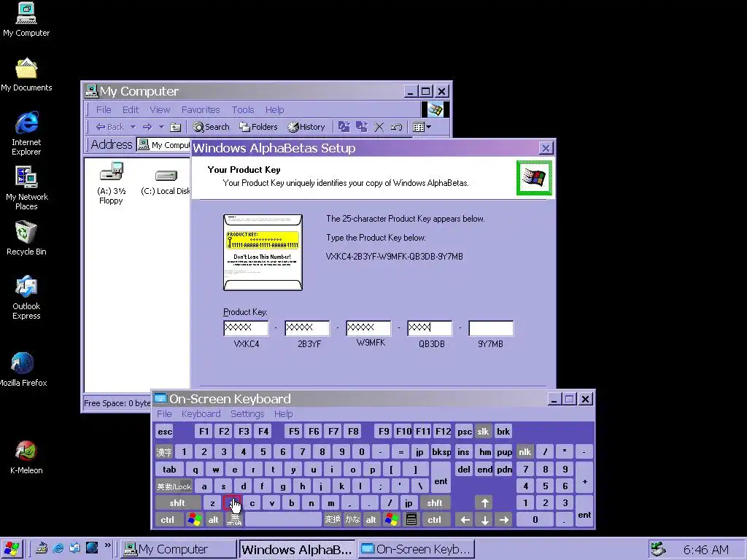747x560 pixels.
Task: Switch to On-Screen Keyboard taskbar button
Action: point(417,549)
